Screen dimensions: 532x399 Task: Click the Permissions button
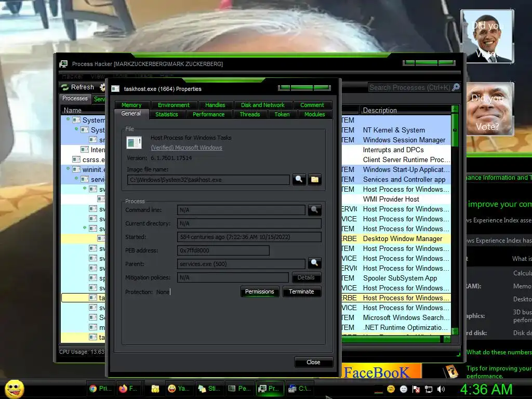pyautogui.click(x=260, y=291)
